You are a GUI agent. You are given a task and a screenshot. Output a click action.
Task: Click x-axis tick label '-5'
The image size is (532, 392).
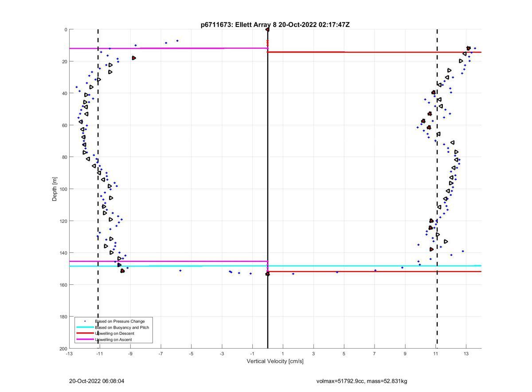point(191,354)
